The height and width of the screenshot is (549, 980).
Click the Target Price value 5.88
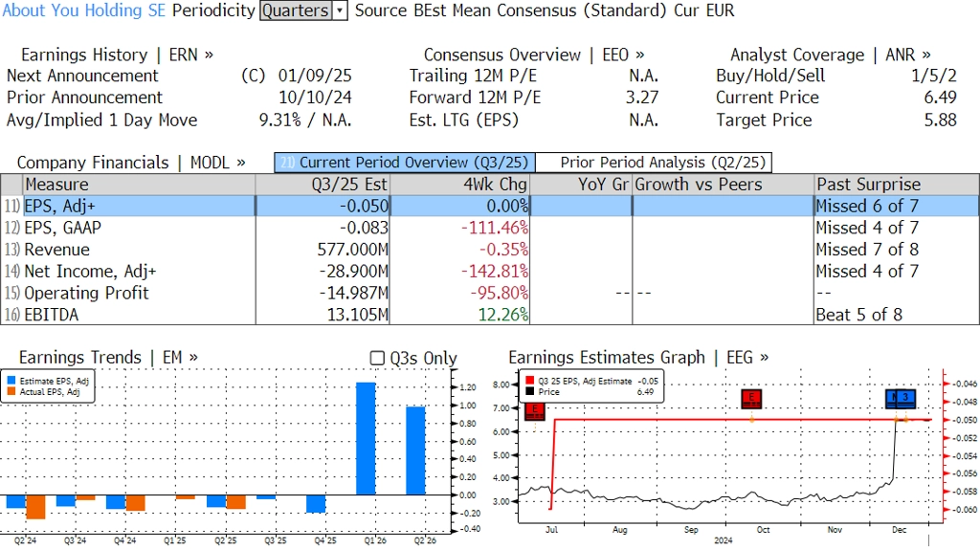[941, 120]
